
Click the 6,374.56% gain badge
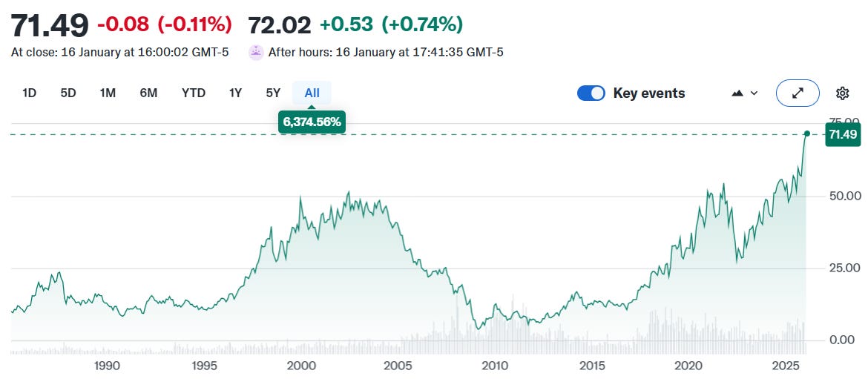[312, 122]
